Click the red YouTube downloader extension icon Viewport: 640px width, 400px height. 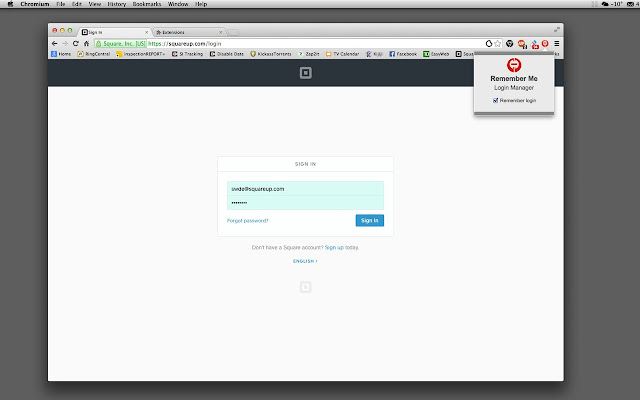tap(535, 44)
